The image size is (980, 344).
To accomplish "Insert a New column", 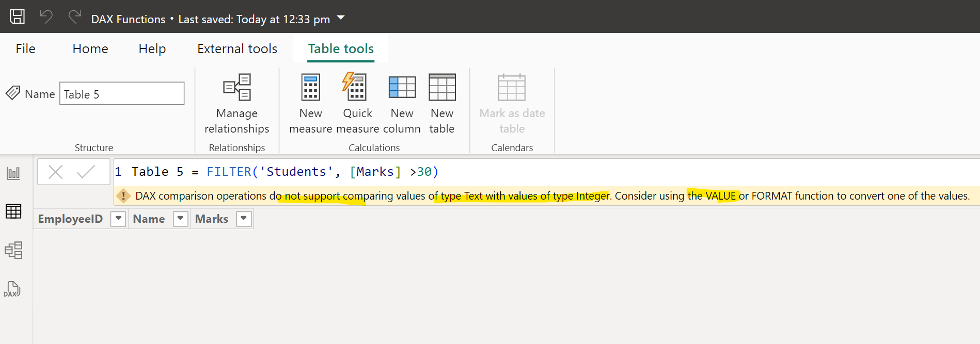I will [x=402, y=104].
